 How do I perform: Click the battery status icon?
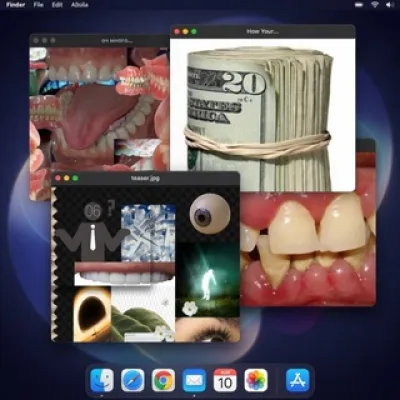(359, 5)
